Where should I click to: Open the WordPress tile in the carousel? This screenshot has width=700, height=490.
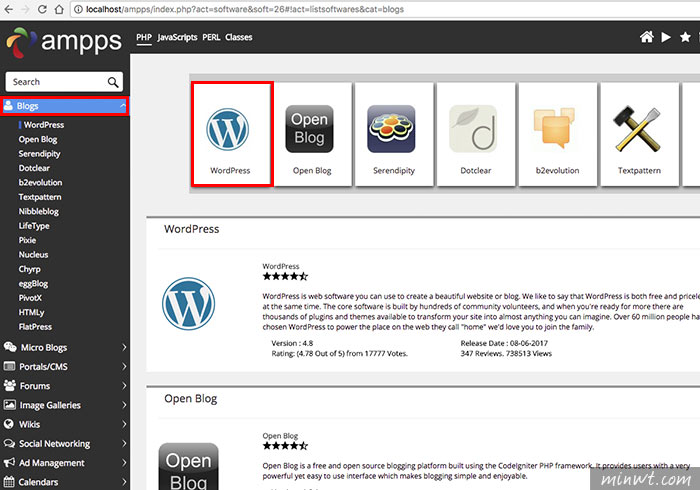232,134
